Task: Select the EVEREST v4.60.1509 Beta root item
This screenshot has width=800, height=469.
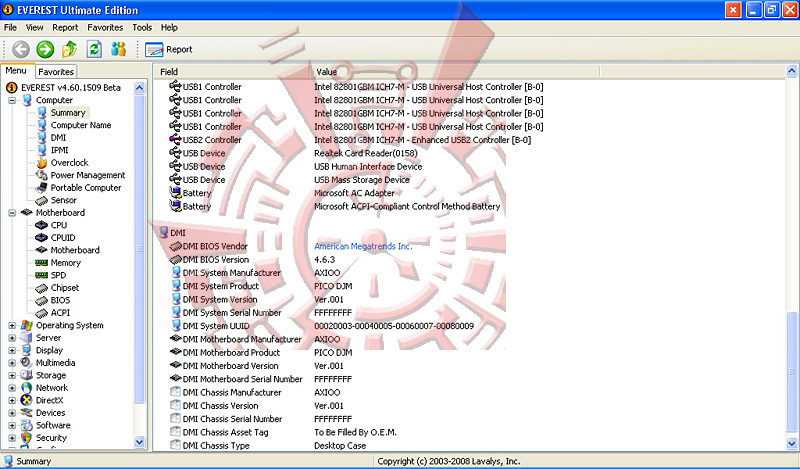Action: pyautogui.click(x=71, y=88)
